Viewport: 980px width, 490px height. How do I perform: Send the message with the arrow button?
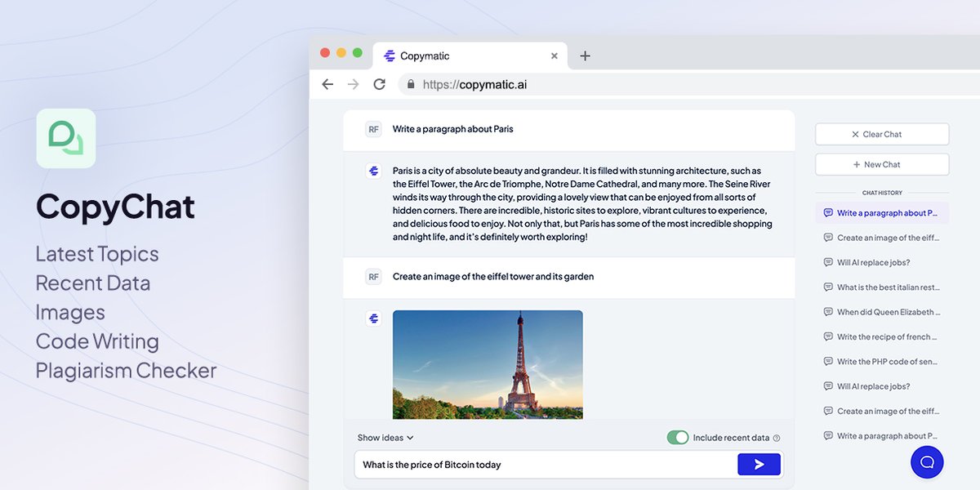(759, 465)
